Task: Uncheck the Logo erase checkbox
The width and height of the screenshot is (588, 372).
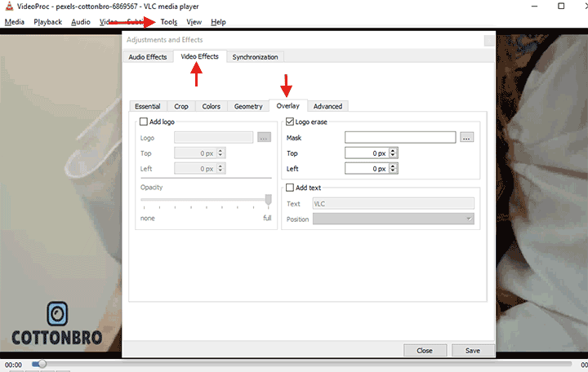Action: click(290, 122)
